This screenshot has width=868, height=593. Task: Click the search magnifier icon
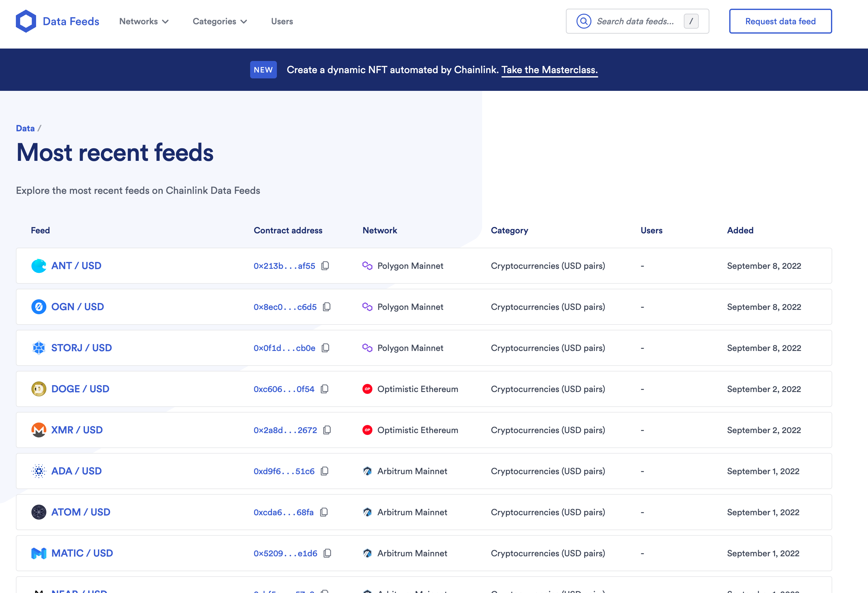click(583, 21)
